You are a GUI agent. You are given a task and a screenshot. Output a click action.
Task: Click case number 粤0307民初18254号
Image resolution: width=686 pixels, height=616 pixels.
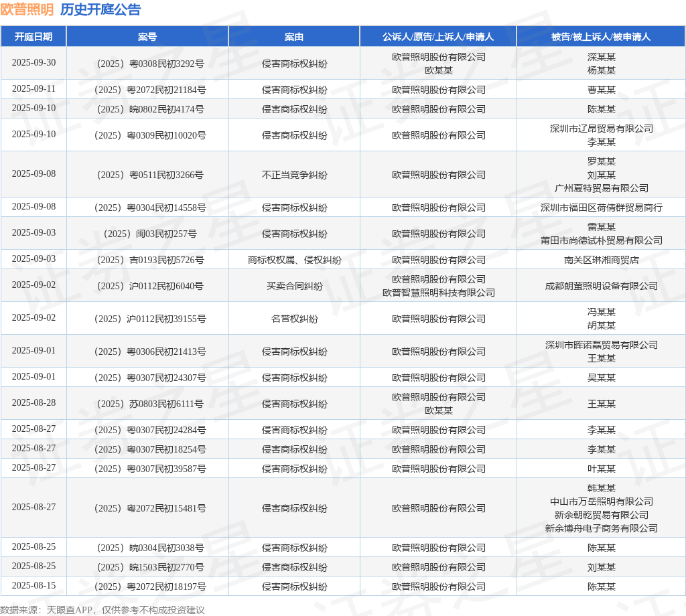coord(150,449)
